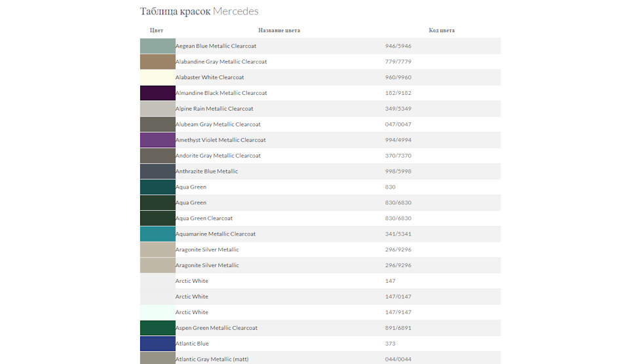Viewport: 629px width, 364px height.
Task: Pick the Arctic White 147/9147 swatch
Action: click(x=158, y=312)
